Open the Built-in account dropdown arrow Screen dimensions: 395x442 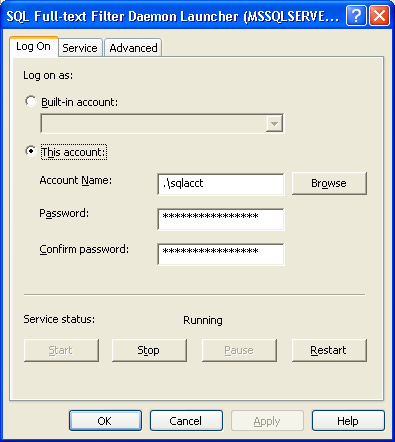point(274,124)
